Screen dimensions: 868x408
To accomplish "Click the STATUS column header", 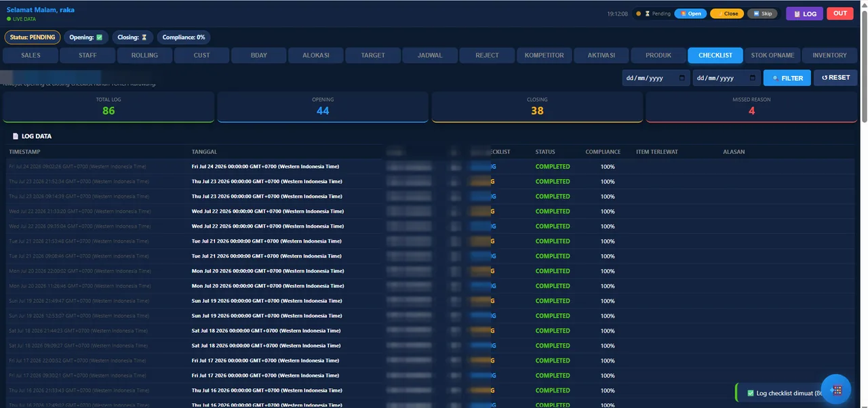I will click(x=545, y=152).
